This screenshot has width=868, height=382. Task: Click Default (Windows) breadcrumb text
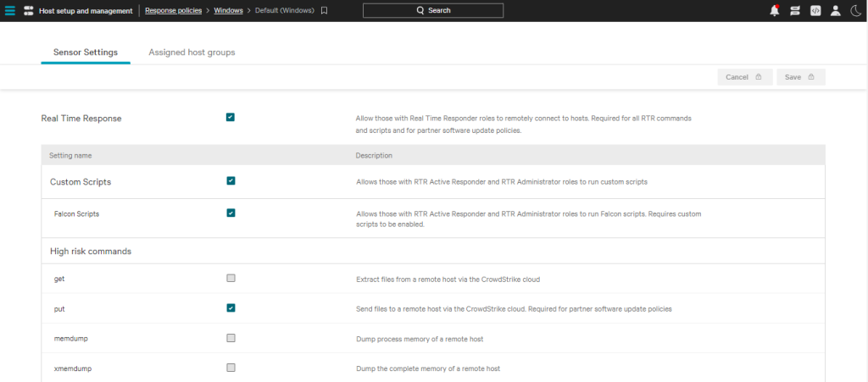(x=285, y=10)
